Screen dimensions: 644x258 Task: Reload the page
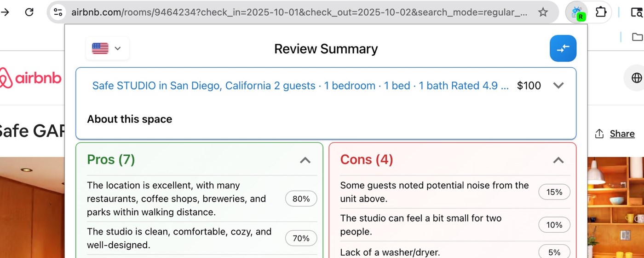coord(29,12)
